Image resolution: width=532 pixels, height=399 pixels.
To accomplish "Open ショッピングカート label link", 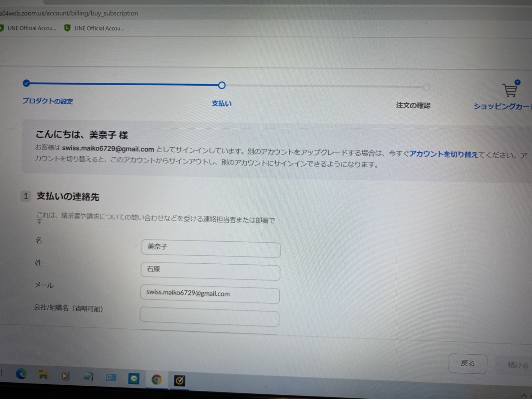I will (502, 106).
